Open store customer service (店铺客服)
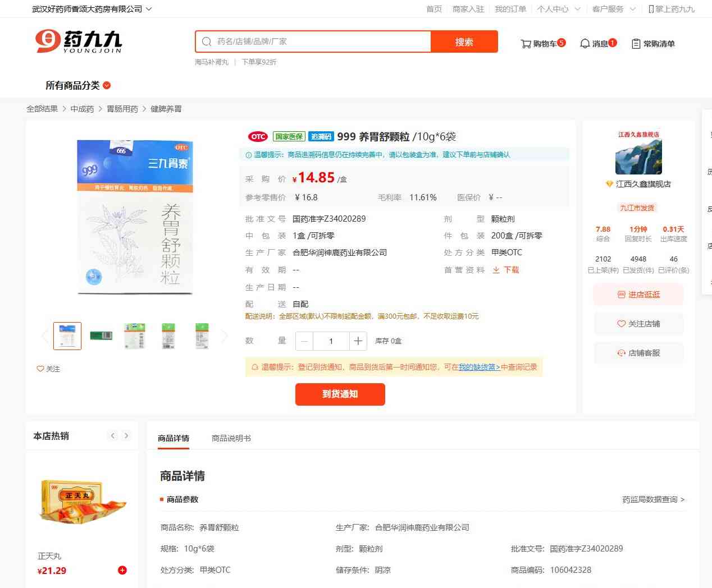Screen dimensions: 712x588 (638, 353)
